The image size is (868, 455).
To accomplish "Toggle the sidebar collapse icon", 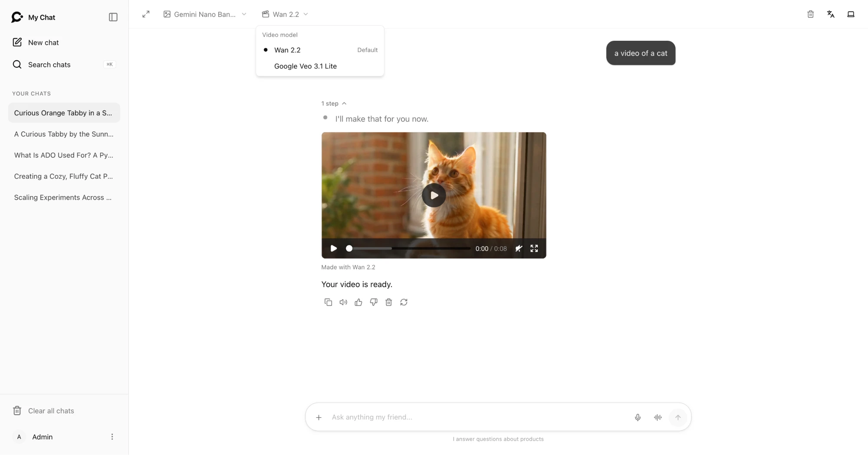I will [113, 17].
